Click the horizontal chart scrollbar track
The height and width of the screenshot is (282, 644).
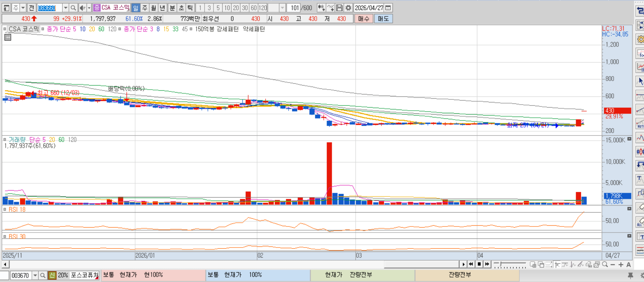(x=235, y=264)
